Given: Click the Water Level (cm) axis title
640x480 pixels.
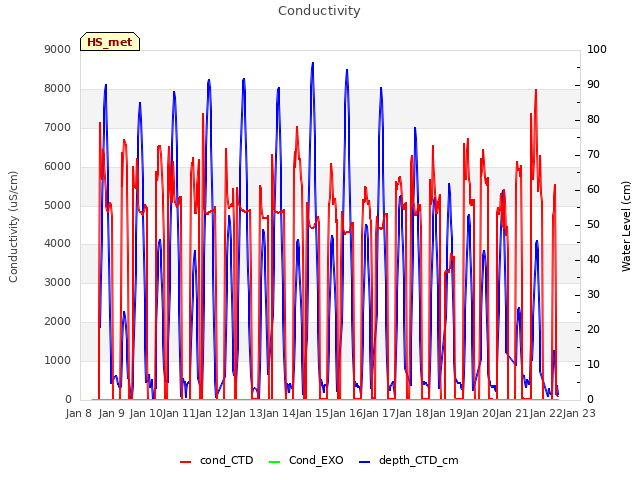Looking at the screenshot, I should (x=626, y=227).
